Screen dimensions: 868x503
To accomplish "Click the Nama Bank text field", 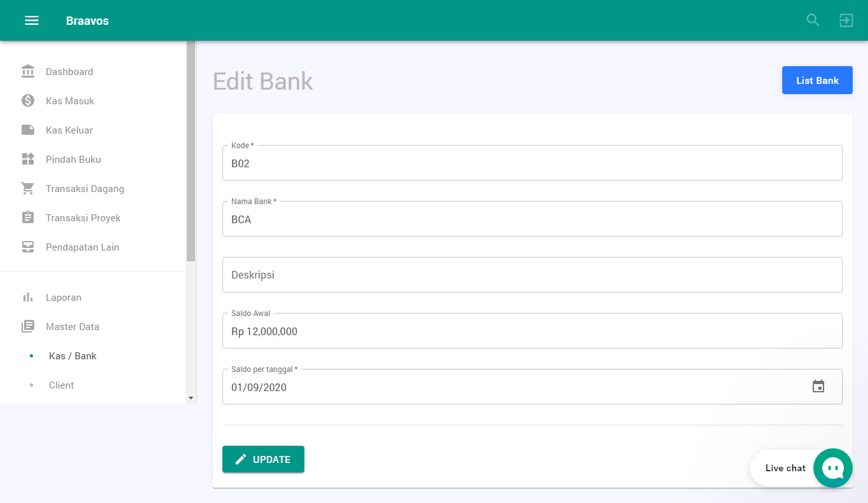I will 532,219.
